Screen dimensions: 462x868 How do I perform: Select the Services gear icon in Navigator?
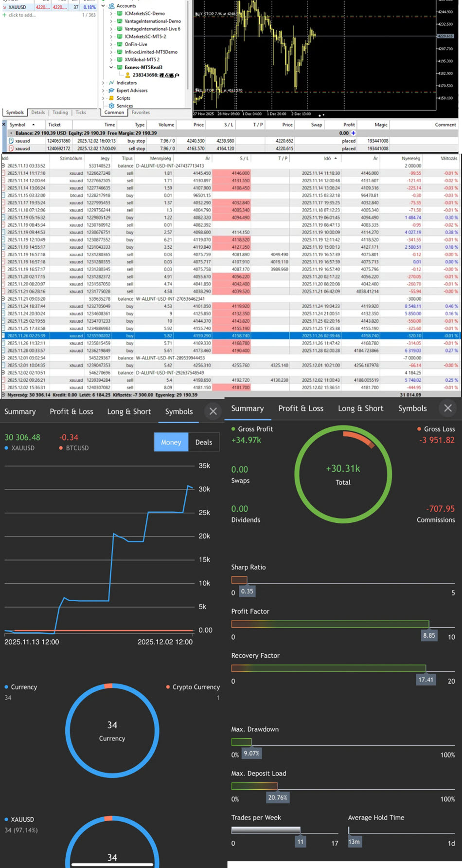111,106
